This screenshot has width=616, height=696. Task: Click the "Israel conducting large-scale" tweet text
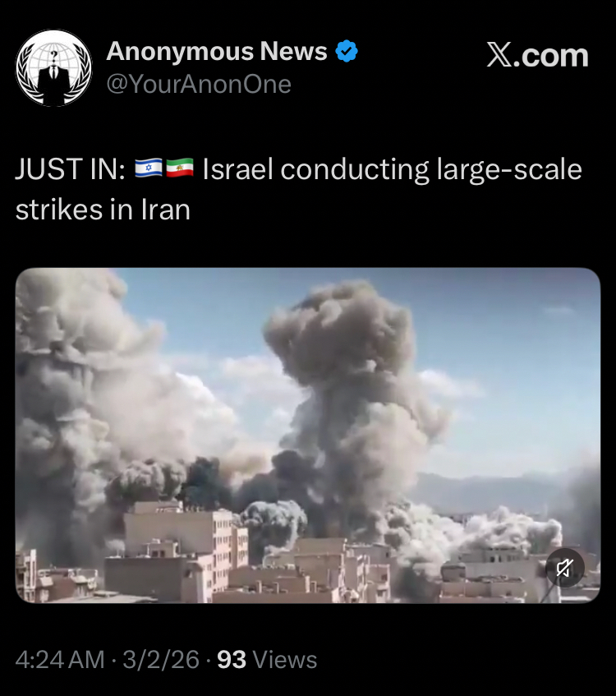[393, 170]
